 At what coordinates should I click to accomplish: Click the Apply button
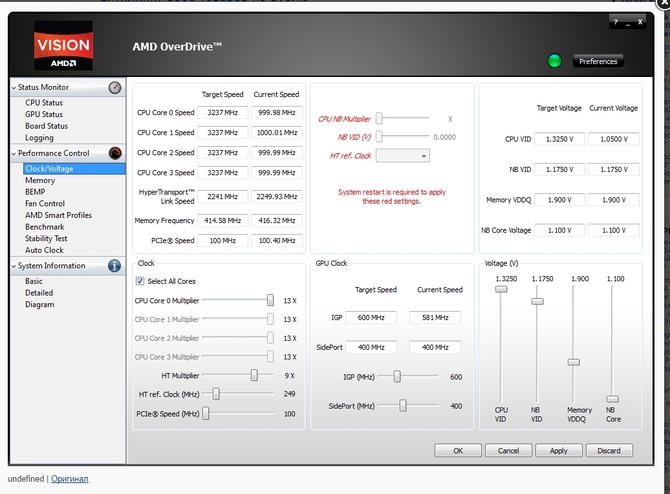558,450
